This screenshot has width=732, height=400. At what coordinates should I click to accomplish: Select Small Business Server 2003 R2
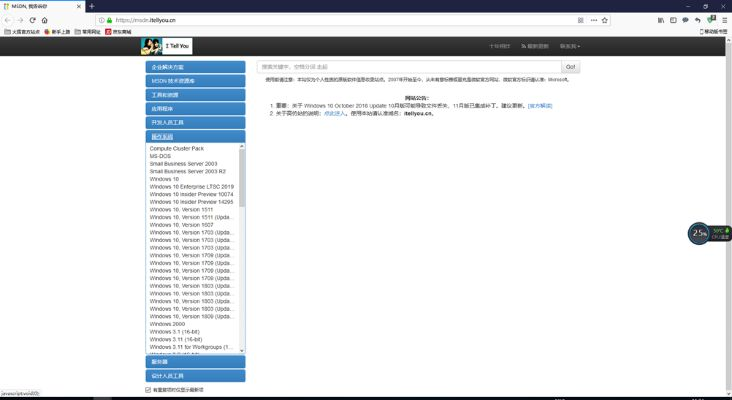point(188,171)
